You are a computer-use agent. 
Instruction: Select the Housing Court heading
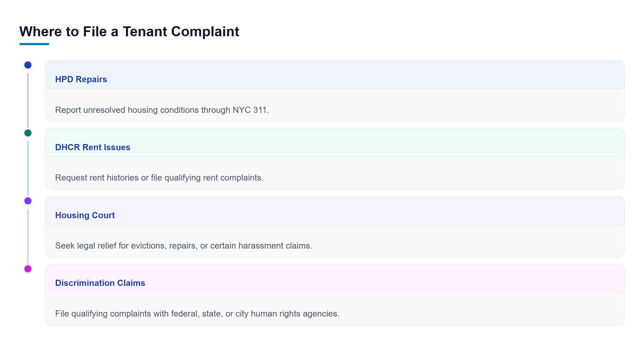[x=85, y=215]
